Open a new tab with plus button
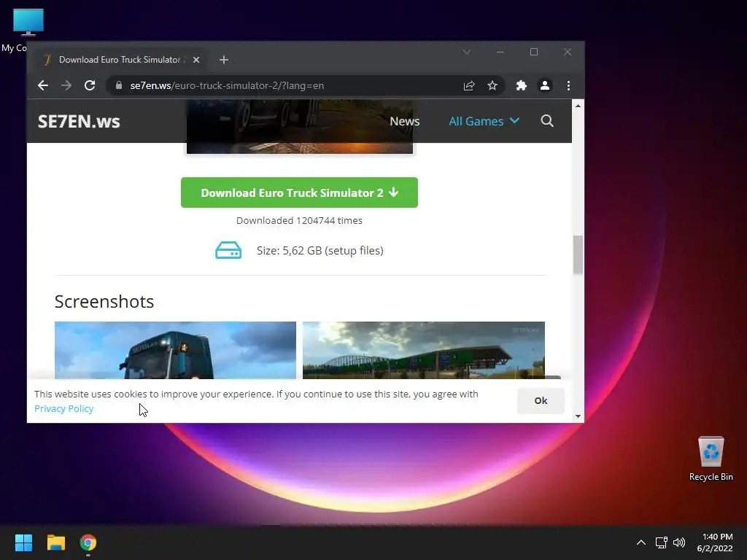Image resolution: width=747 pixels, height=560 pixels. (x=224, y=60)
